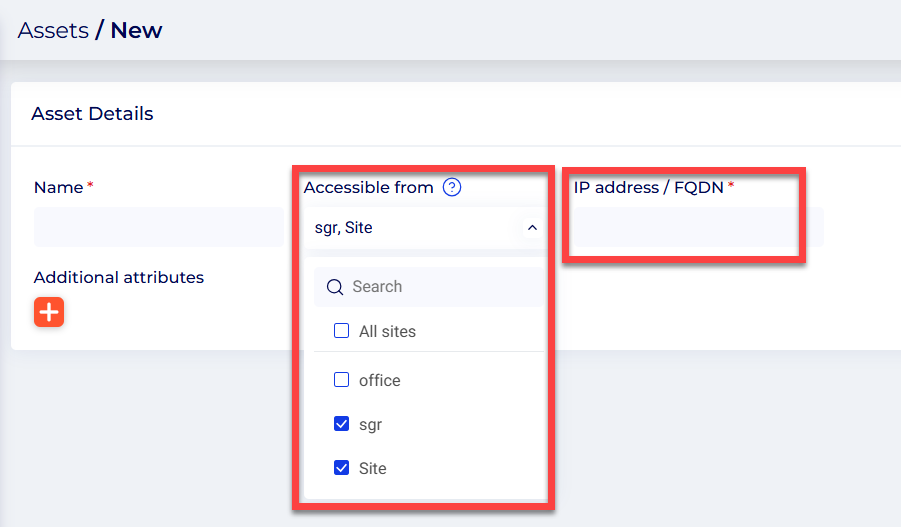Click the orange plus icon under Additional attributes

pyautogui.click(x=49, y=312)
